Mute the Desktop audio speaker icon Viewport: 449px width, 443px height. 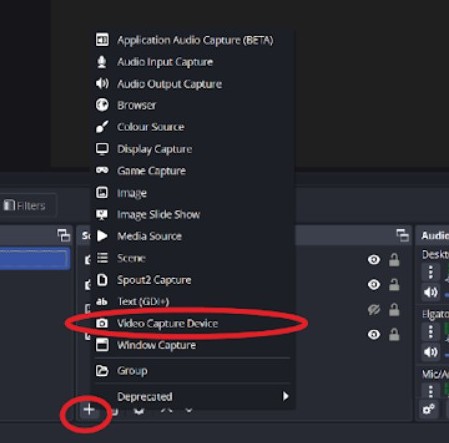[x=431, y=292]
